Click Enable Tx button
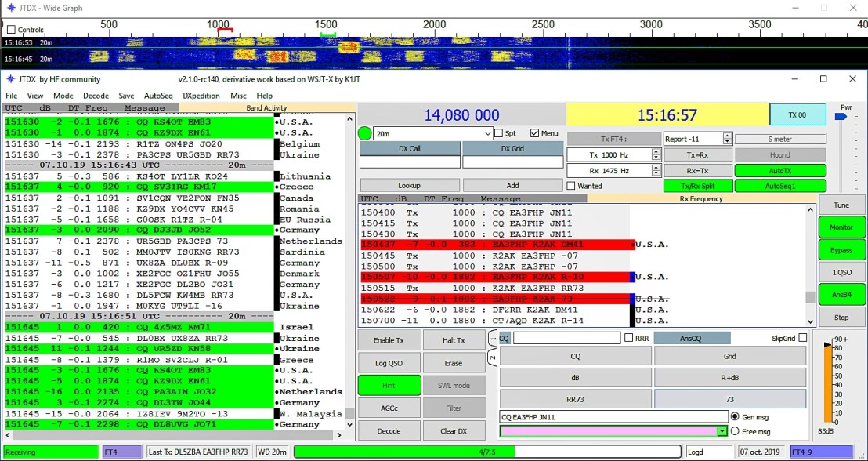 point(389,340)
